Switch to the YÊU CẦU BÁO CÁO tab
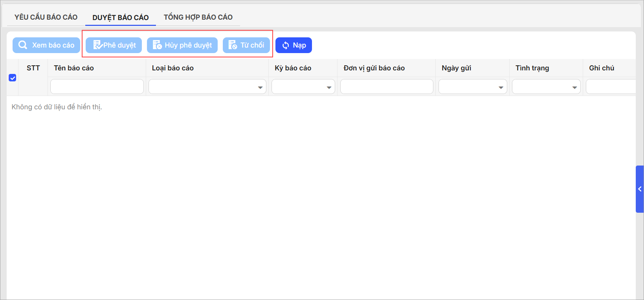644x300 pixels. pos(46,17)
